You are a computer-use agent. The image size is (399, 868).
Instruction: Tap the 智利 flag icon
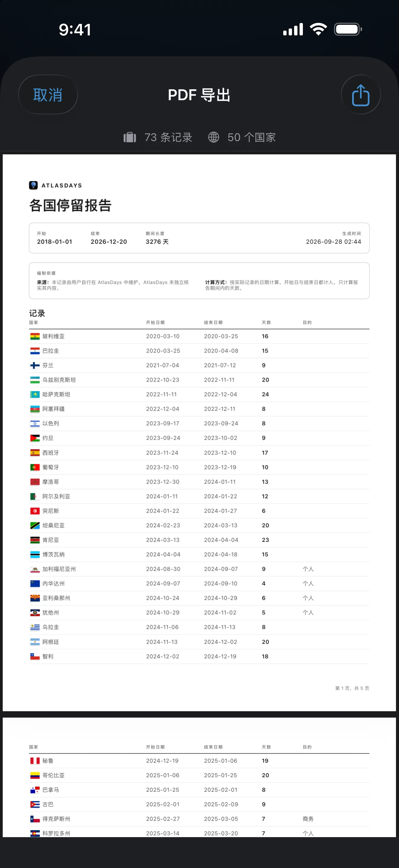point(35,656)
